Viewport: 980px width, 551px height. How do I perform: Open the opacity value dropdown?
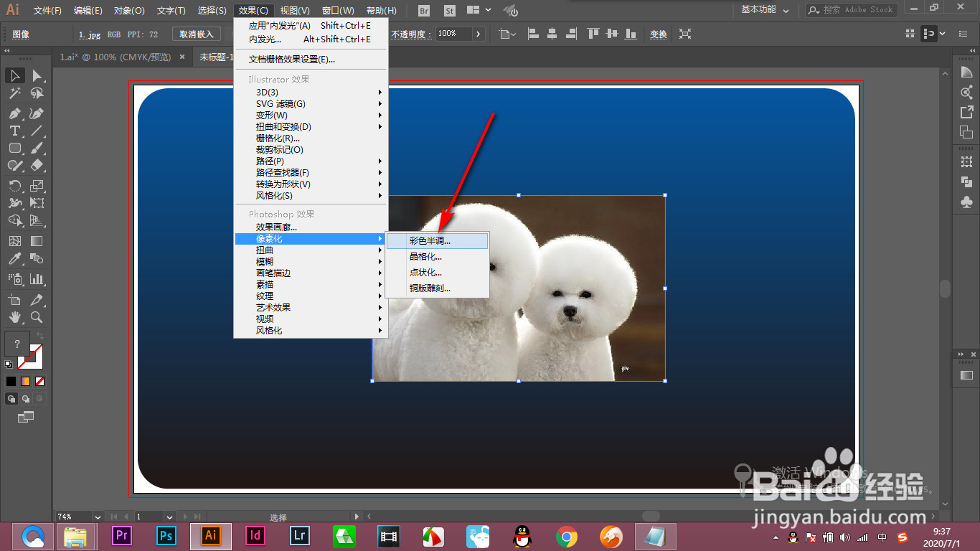(479, 33)
